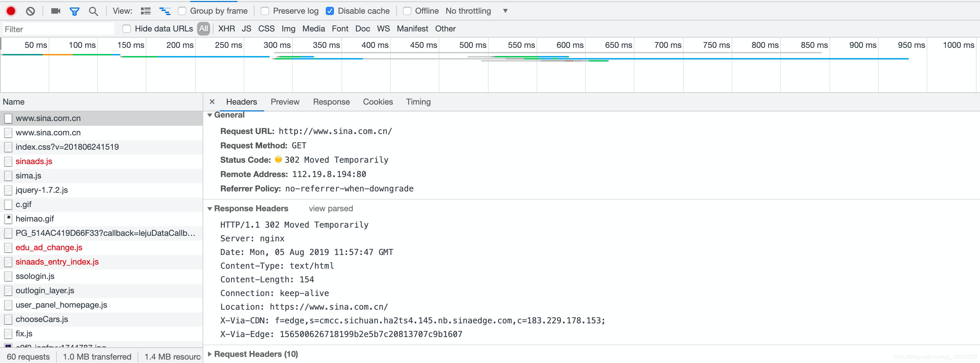Clear the network log
The height and width of the screenshot is (363, 980).
pyautogui.click(x=30, y=11)
